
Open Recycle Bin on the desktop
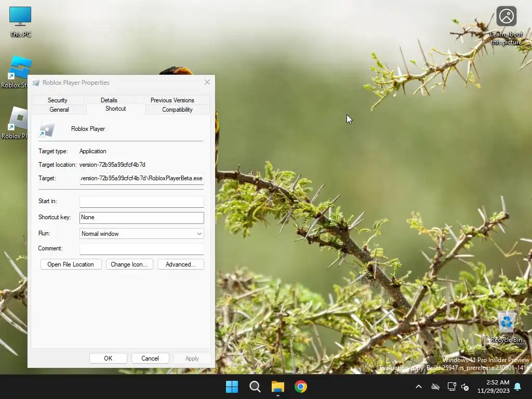coord(506,327)
